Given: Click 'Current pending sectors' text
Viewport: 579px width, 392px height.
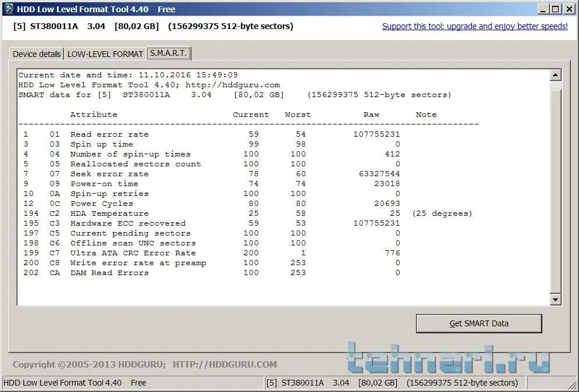Looking at the screenshot, I should pos(130,233).
